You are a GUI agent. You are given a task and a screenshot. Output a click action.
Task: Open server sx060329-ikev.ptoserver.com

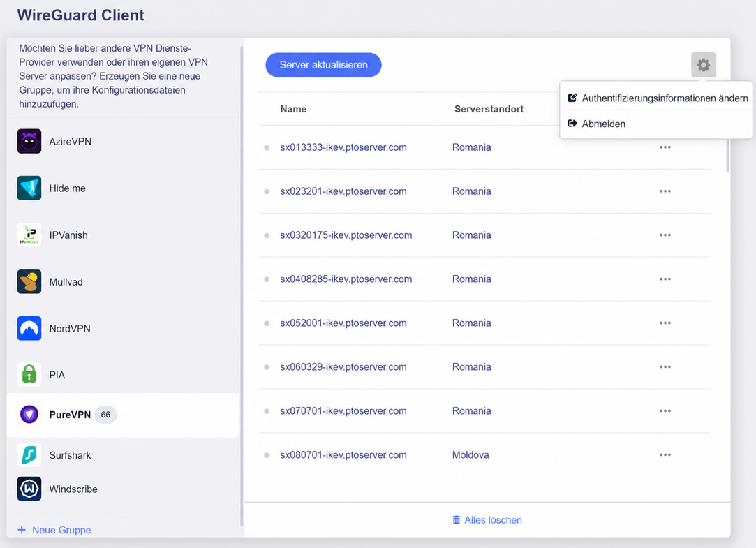(343, 366)
